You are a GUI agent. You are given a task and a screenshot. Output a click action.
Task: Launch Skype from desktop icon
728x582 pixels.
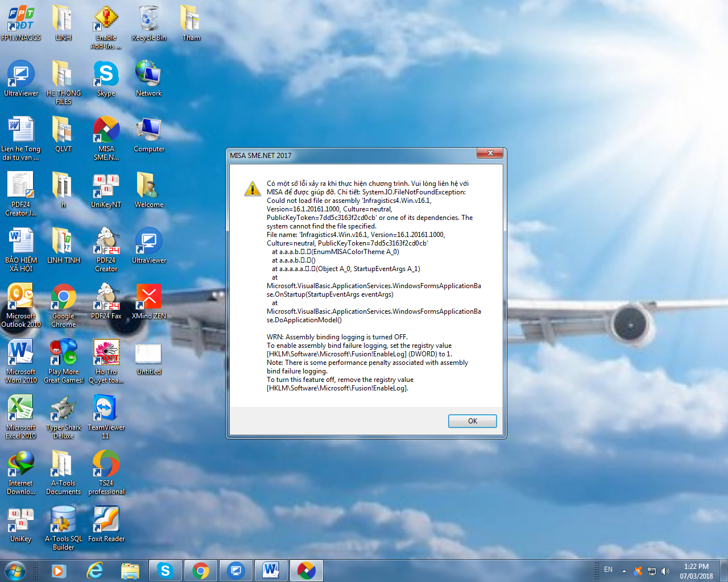coord(106,78)
